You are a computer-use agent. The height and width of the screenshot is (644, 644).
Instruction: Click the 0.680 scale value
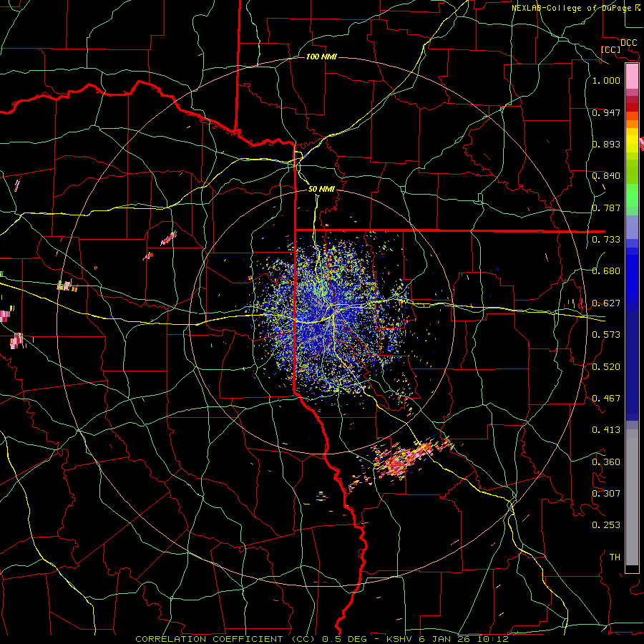[606, 271]
